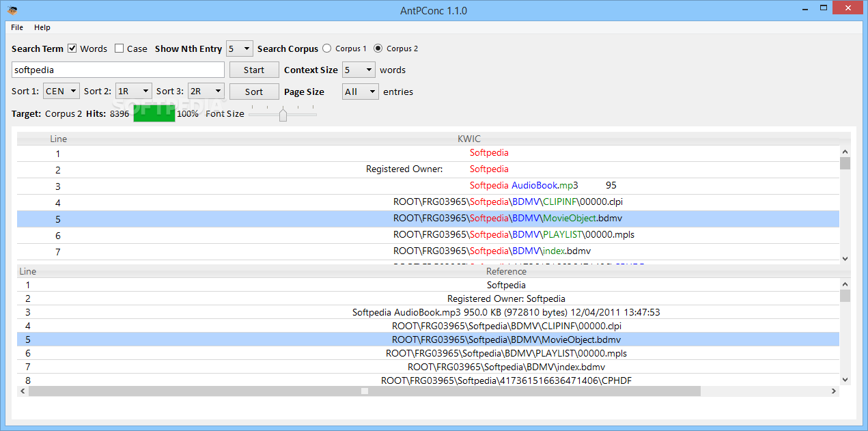Open the Sort 1 CEN dropdown

point(61,91)
